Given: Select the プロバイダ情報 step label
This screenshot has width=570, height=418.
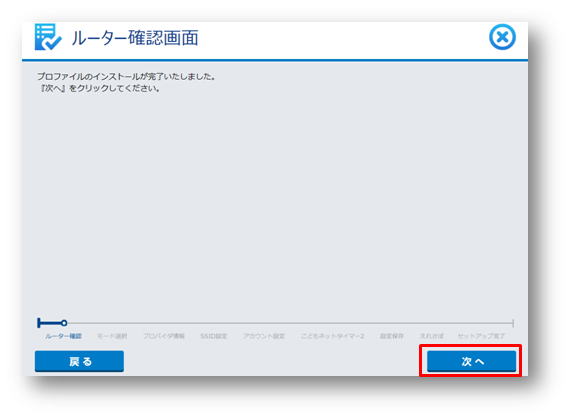Looking at the screenshot, I should tap(164, 336).
